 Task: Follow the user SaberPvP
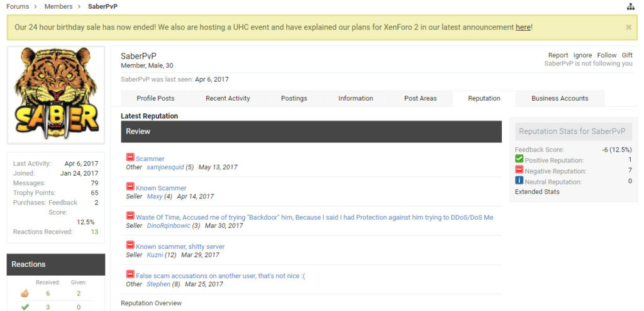pos(606,55)
